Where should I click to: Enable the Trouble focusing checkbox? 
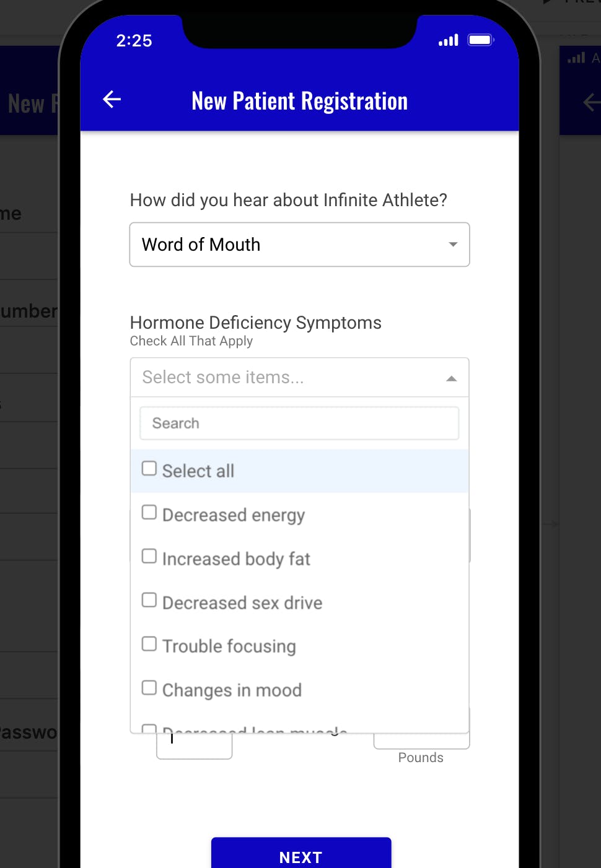(149, 644)
